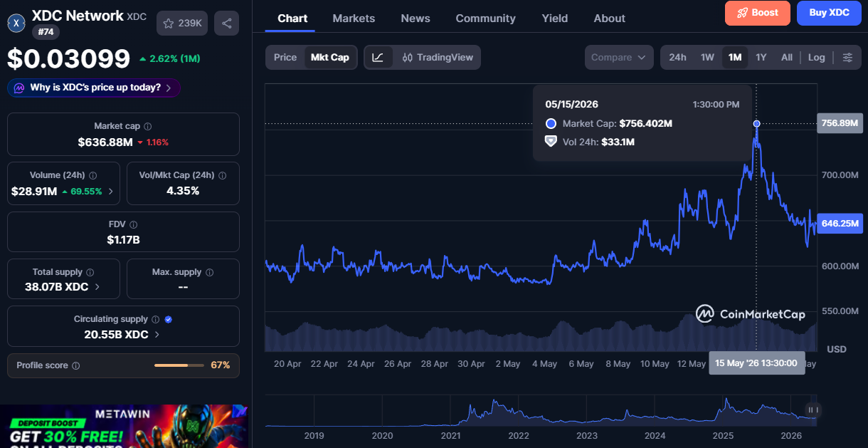Switch to TradingView chart mode
868x448 pixels.
coord(437,58)
